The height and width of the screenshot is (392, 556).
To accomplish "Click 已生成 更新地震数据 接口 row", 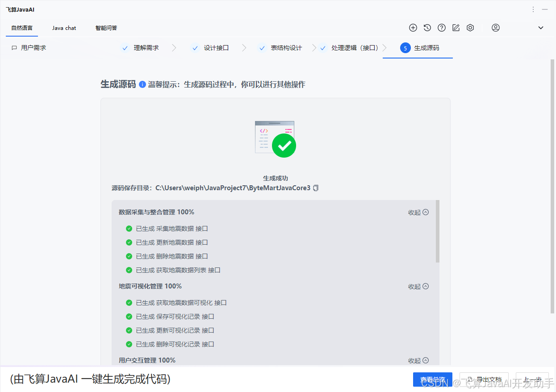I will (167, 242).
